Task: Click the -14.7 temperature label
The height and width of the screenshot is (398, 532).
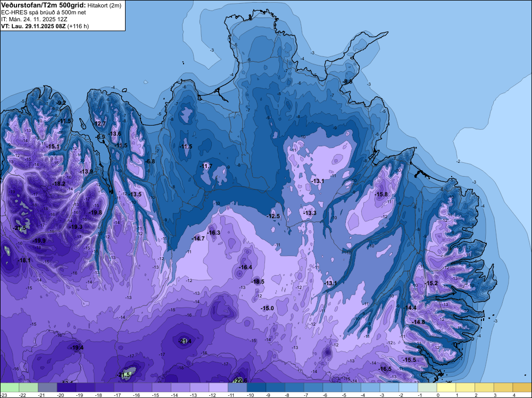Action: click(198, 238)
